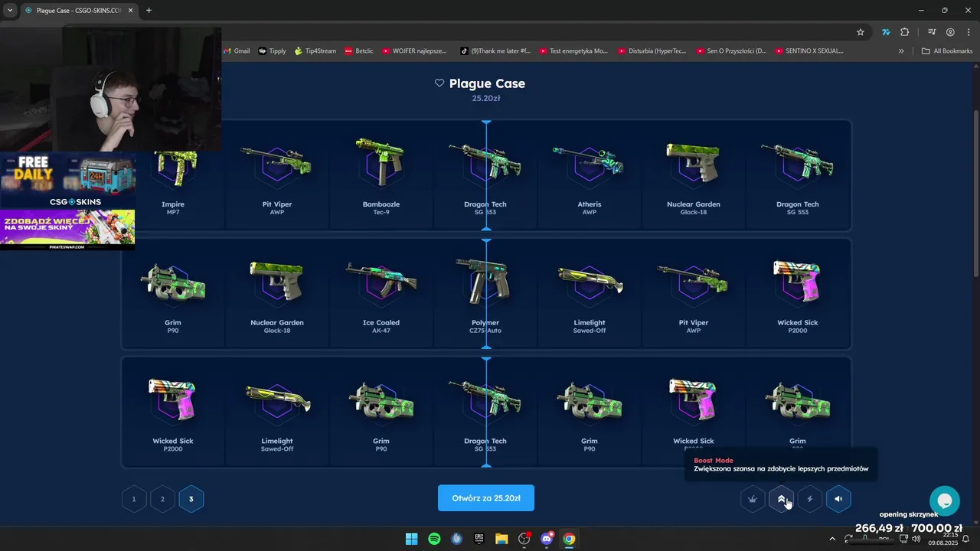980x551 pixels.
Task: Click the Plague Case title text
Action: [487, 83]
